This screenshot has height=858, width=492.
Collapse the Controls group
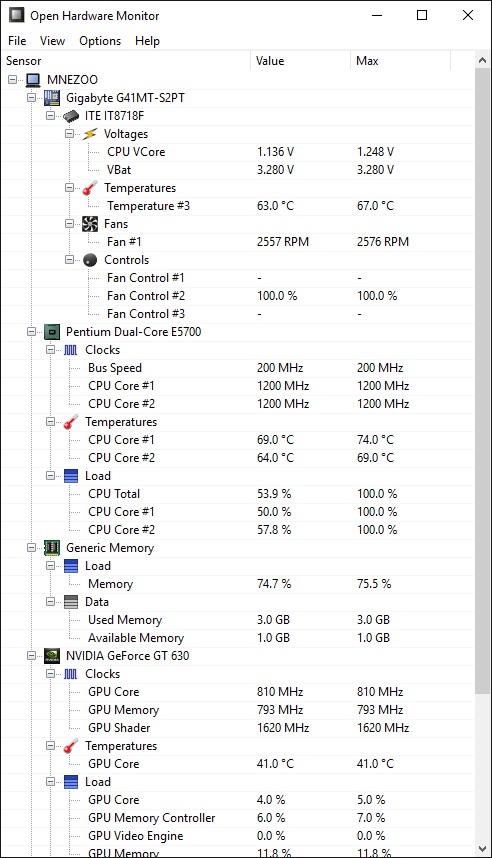click(x=70, y=260)
